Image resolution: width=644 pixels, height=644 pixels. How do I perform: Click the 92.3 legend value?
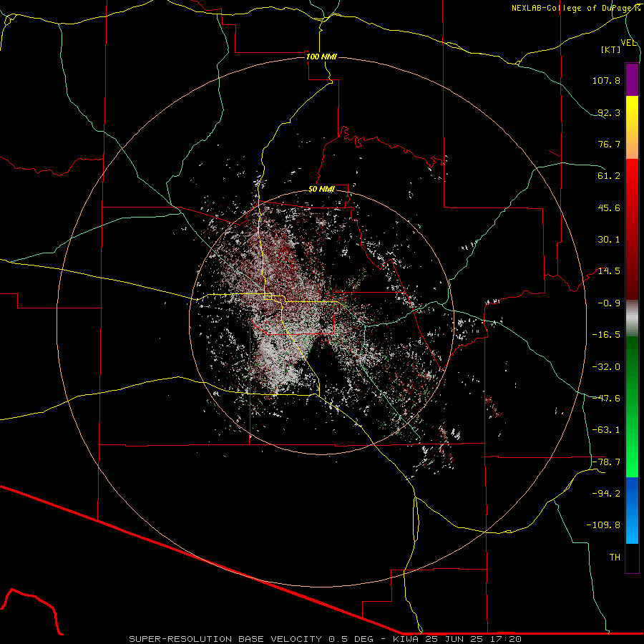tap(609, 112)
